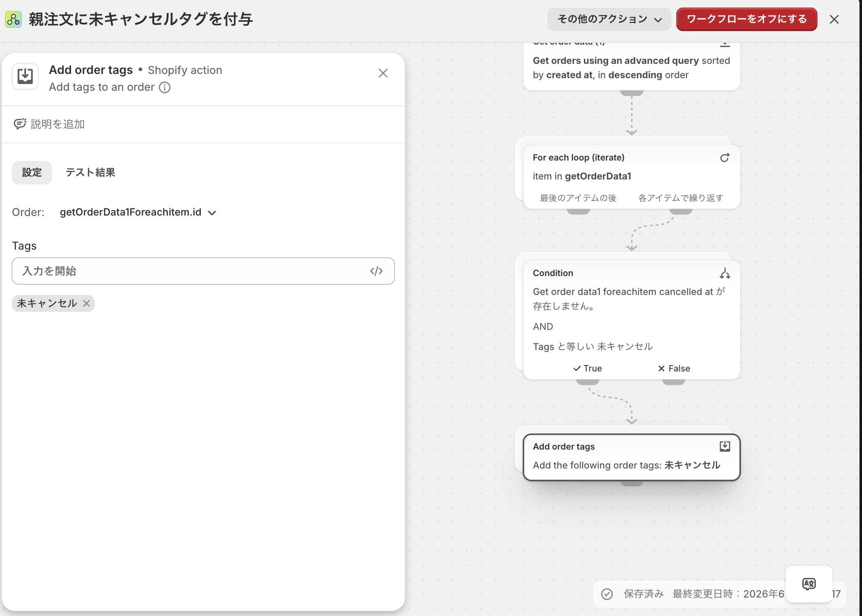The height and width of the screenshot is (616, 862).
Task: Click the 未キャンセル tag chip label
Action: 47,303
